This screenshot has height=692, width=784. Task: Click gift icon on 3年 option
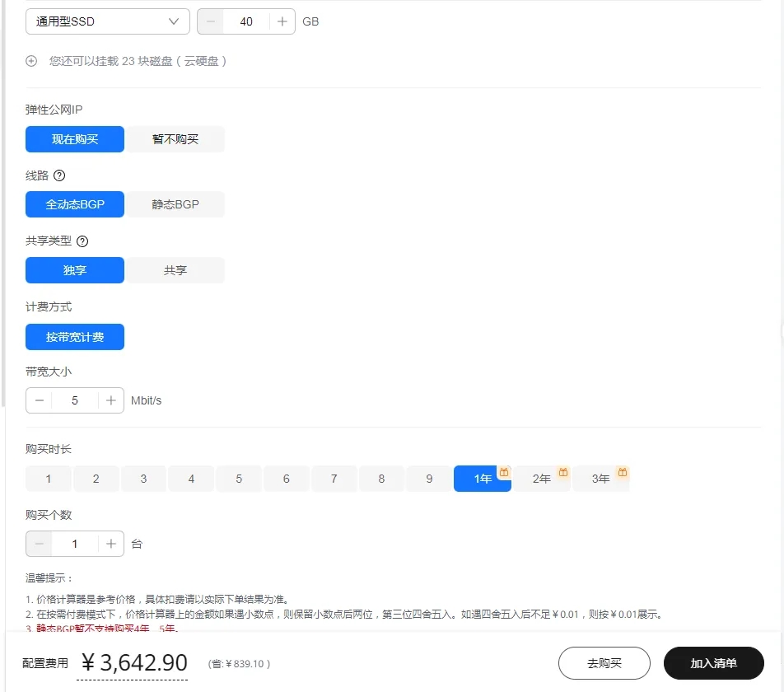coord(623,470)
